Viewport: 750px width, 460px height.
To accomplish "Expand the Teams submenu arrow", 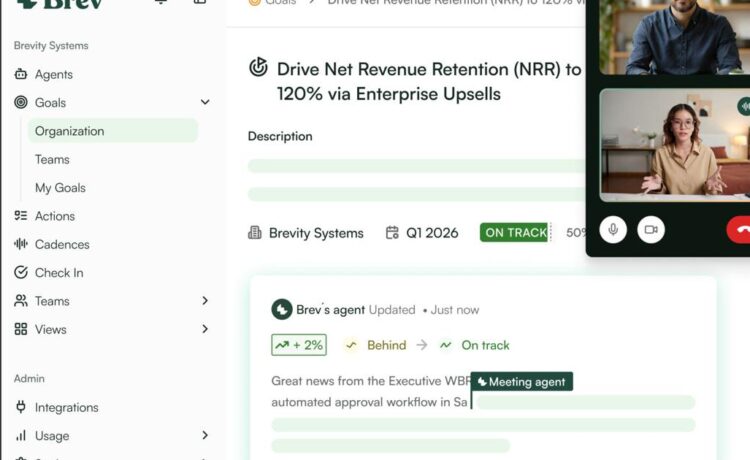I will (205, 301).
